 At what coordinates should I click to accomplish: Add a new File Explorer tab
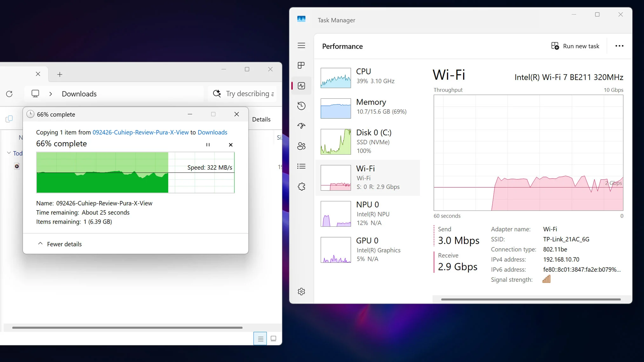pyautogui.click(x=60, y=74)
